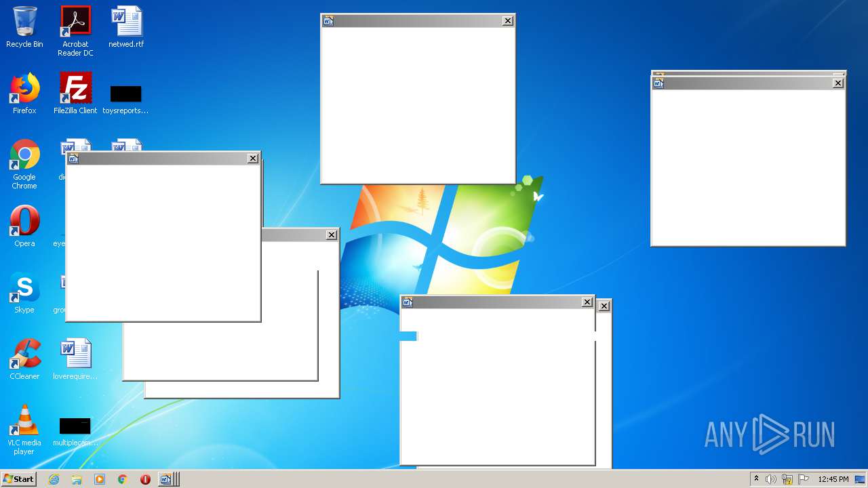The width and height of the screenshot is (868, 488).
Task: Open the Opera desktop shortcut
Action: [24, 226]
